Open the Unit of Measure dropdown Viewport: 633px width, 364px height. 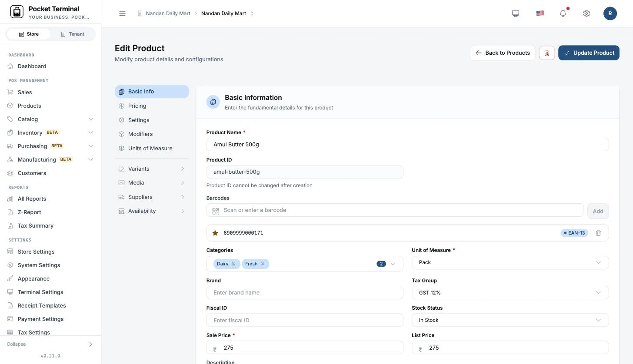(x=510, y=262)
